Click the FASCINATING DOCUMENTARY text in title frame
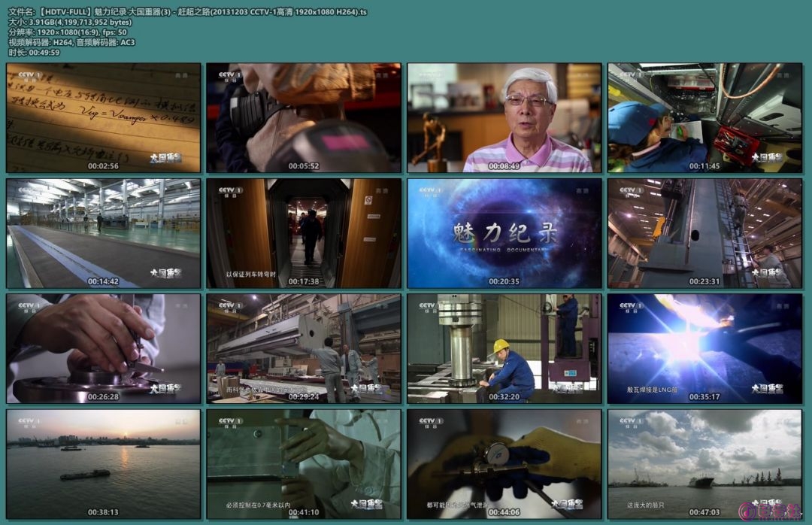This screenshot has width=812, height=525. coord(504,250)
